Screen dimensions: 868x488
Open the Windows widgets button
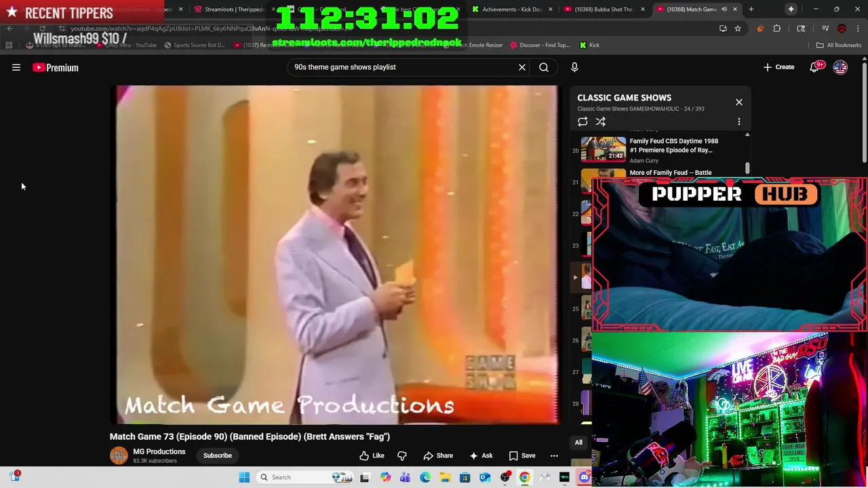tap(15, 477)
